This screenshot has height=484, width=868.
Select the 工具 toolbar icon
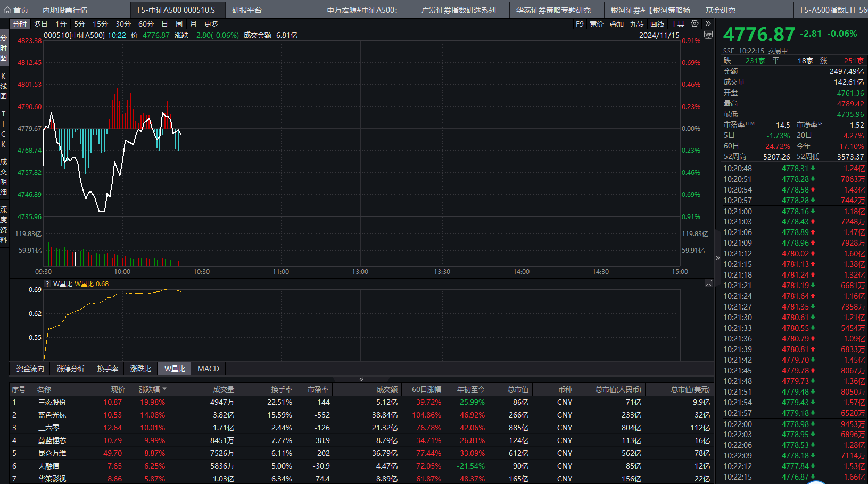pos(677,23)
